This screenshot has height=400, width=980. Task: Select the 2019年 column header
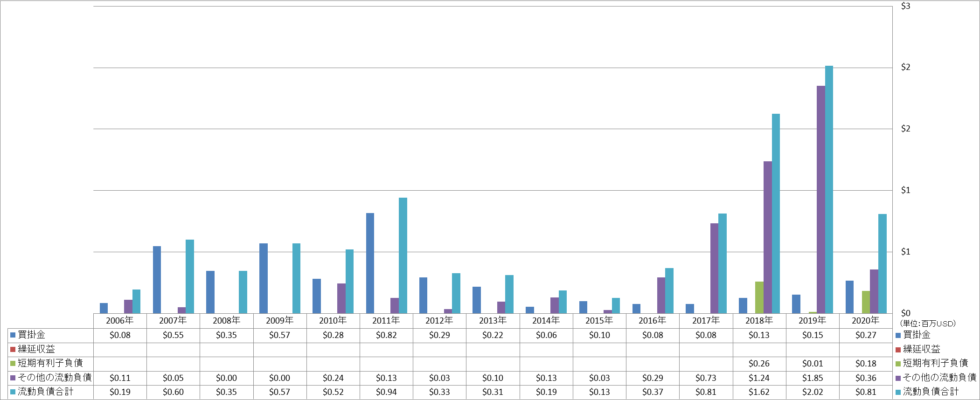coord(813,320)
